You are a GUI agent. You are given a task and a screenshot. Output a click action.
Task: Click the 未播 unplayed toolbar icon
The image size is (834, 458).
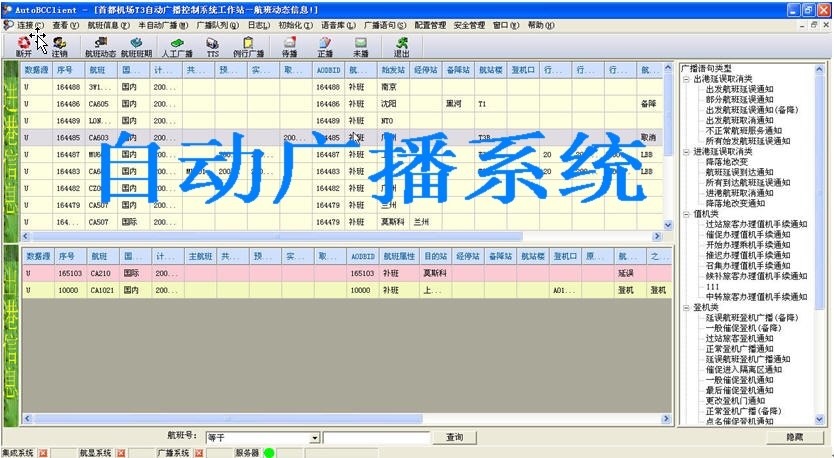tap(360, 46)
